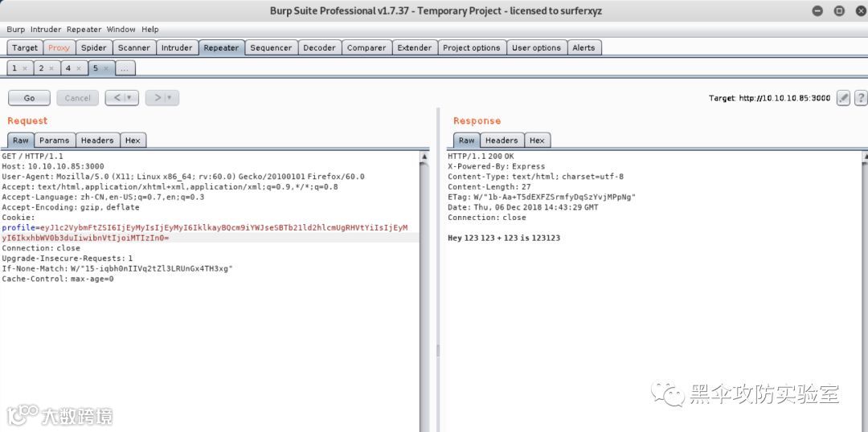Close Repeater tab 4
The width and height of the screenshot is (868, 432).
tap(79, 68)
